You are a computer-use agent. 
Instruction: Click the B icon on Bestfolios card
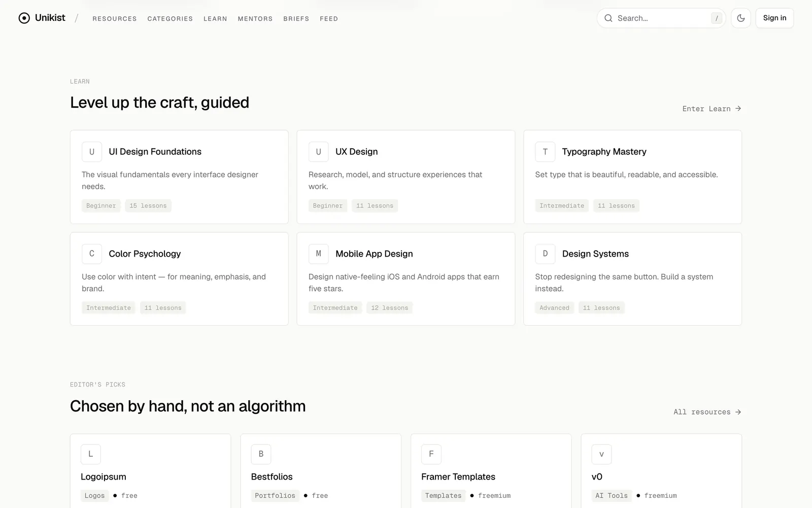[261, 454]
